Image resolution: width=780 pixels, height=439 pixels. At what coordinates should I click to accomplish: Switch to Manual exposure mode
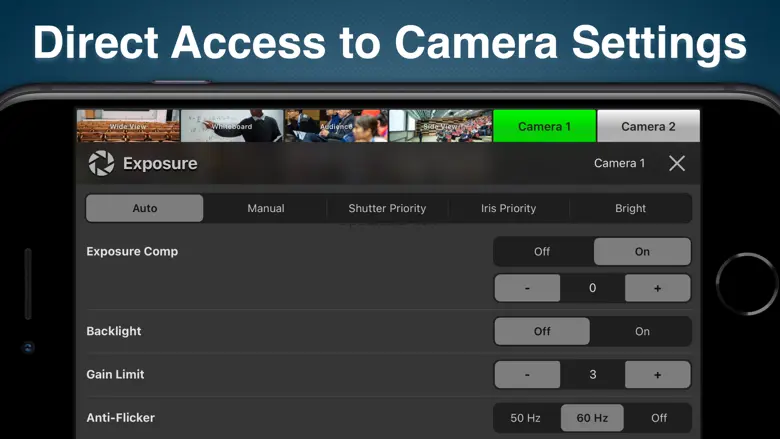click(265, 208)
